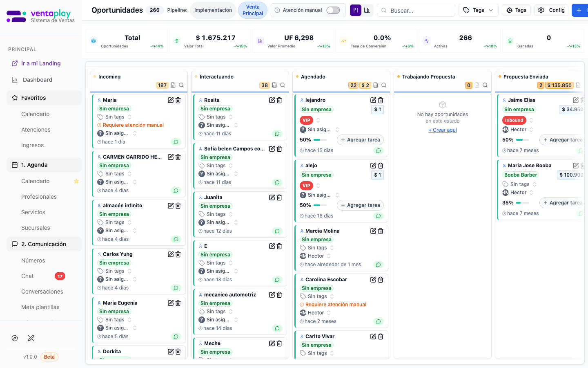Click Agregar tarea on lejandro card
This screenshot has width=588, height=368.
(360, 140)
